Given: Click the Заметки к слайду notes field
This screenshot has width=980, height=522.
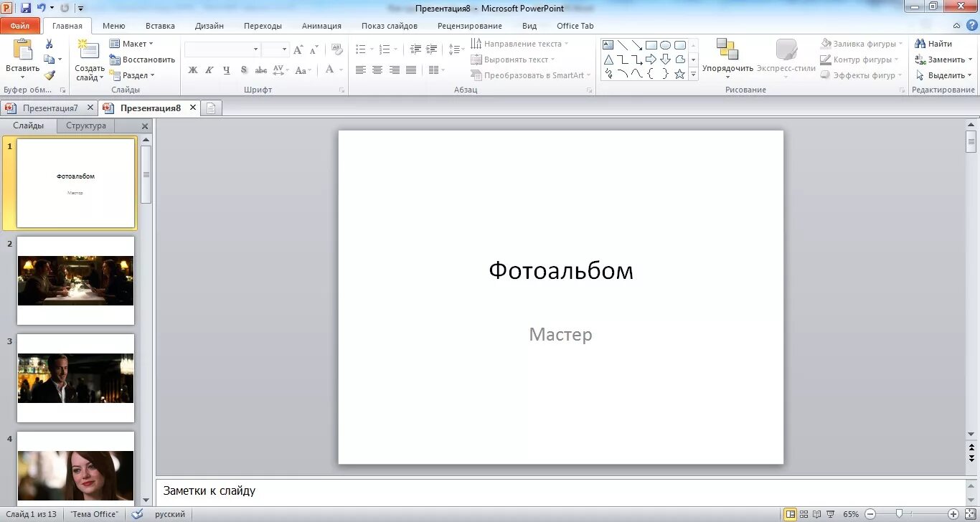Looking at the screenshot, I should point(560,491).
